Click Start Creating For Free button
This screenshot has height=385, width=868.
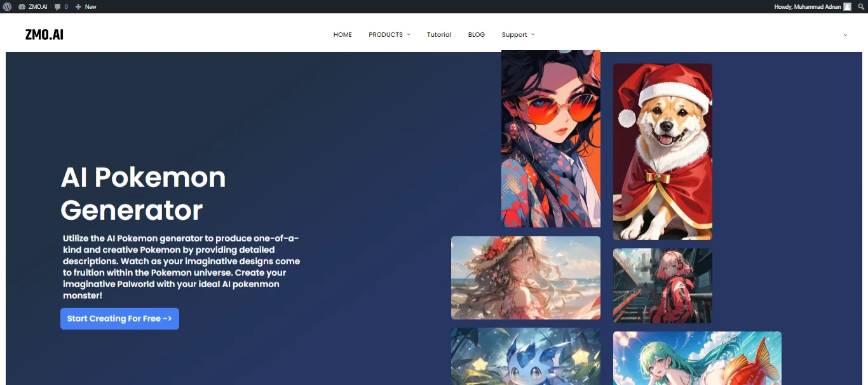[x=119, y=319]
